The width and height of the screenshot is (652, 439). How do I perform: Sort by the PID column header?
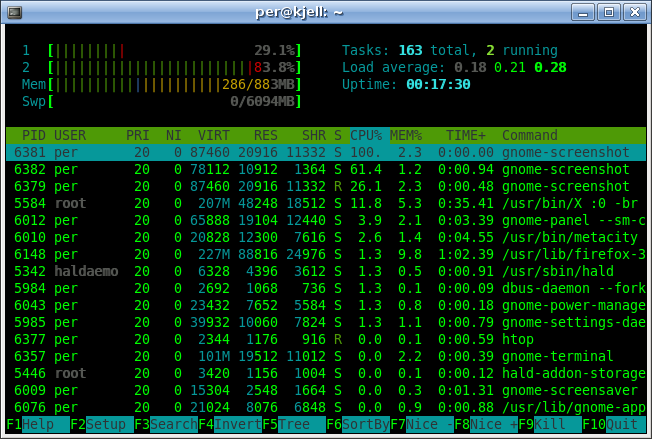(34, 136)
